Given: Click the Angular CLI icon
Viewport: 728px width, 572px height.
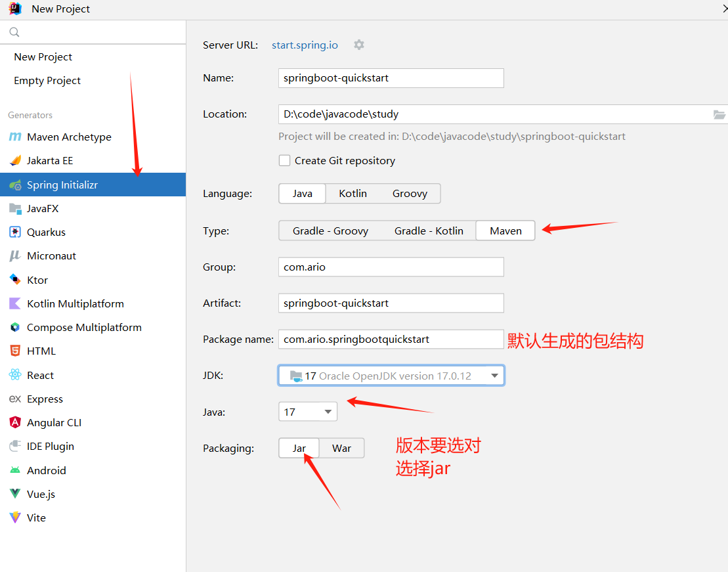Looking at the screenshot, I should pyautogui.click(x=15, y=422).
